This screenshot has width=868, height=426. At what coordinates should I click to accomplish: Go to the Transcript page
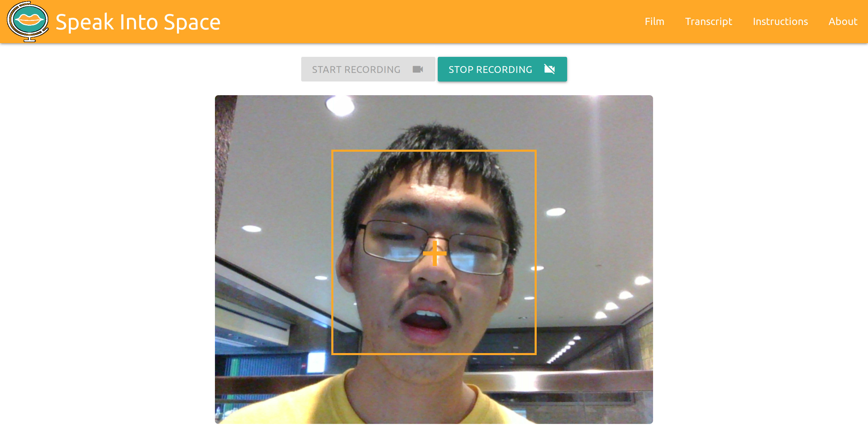point(709,22)
